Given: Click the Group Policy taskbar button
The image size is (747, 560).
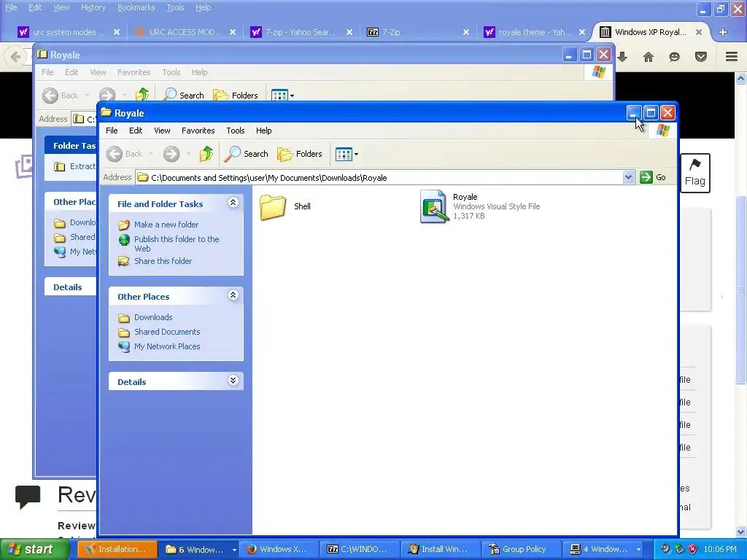Looking at the screenshot, I should (520, 549).
